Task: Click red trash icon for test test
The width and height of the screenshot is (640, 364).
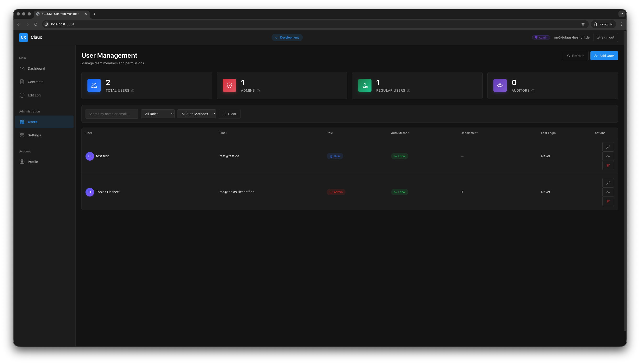Action: pyautogui.click(x=608, y=166)
